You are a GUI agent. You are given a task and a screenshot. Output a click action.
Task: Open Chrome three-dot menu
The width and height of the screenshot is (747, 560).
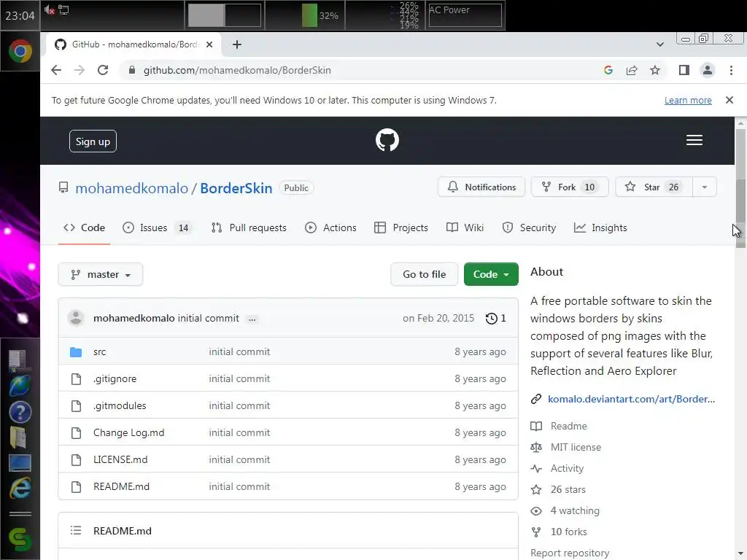click(731, 71)
